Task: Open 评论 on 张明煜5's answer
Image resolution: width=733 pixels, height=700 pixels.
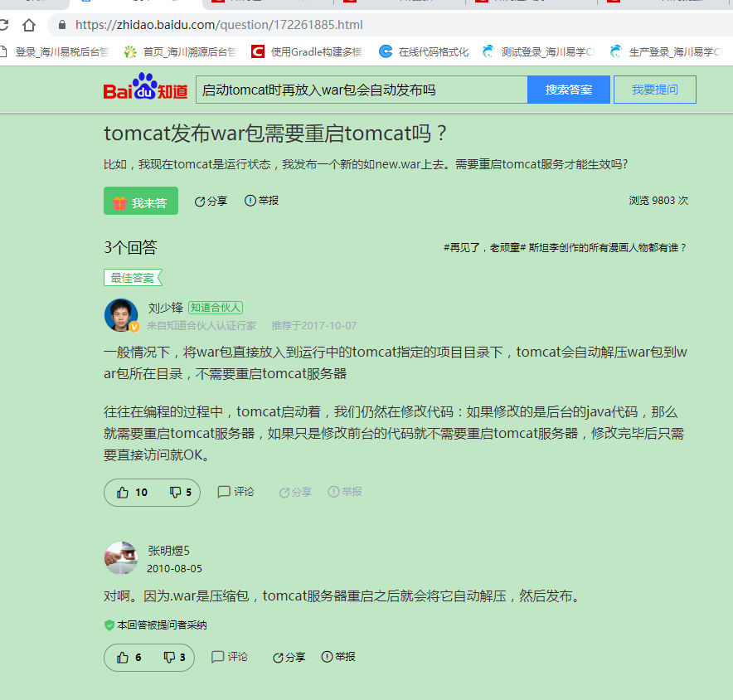Action: pos(230,657)
